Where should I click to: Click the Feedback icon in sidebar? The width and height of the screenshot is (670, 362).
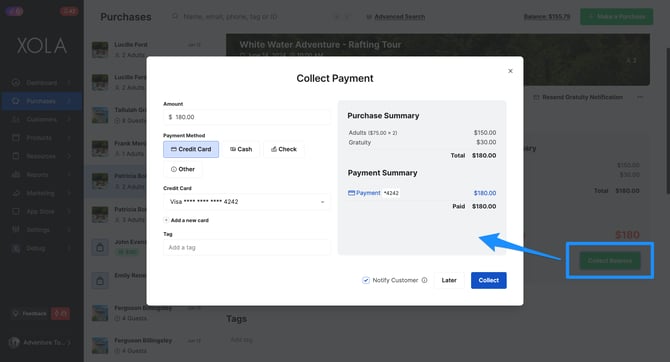[x=15, y=313]
